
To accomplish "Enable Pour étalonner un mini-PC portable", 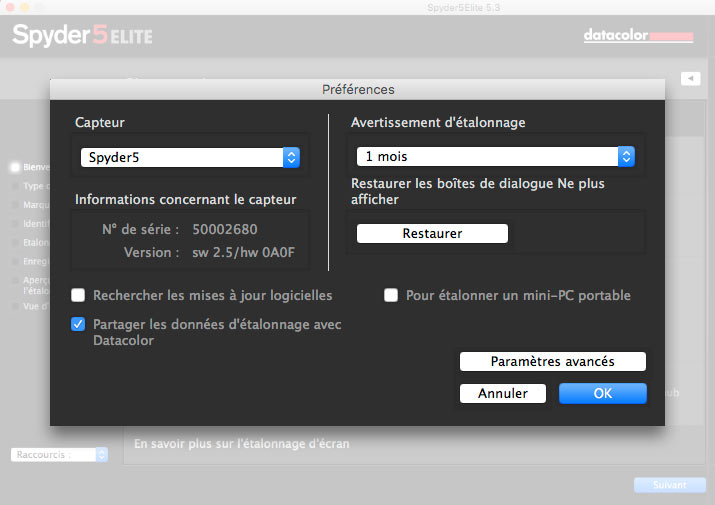I will pyautogui.click(x=391, y=295).
